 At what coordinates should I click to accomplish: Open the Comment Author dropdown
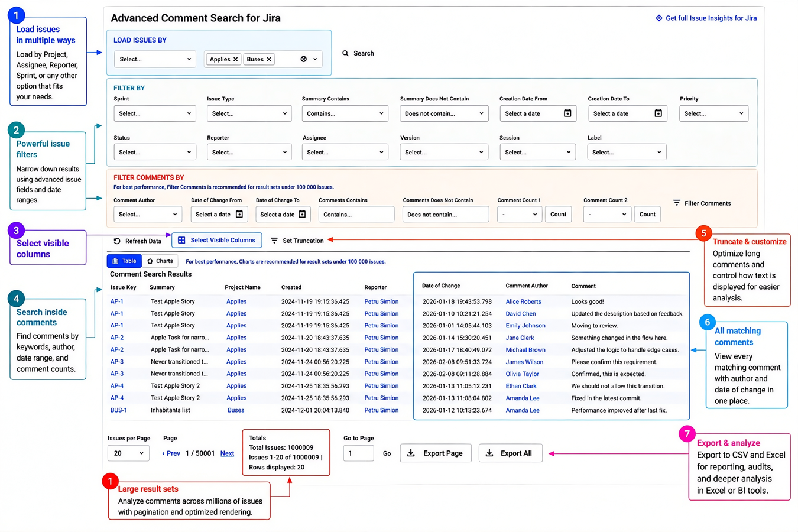(148, 214)
